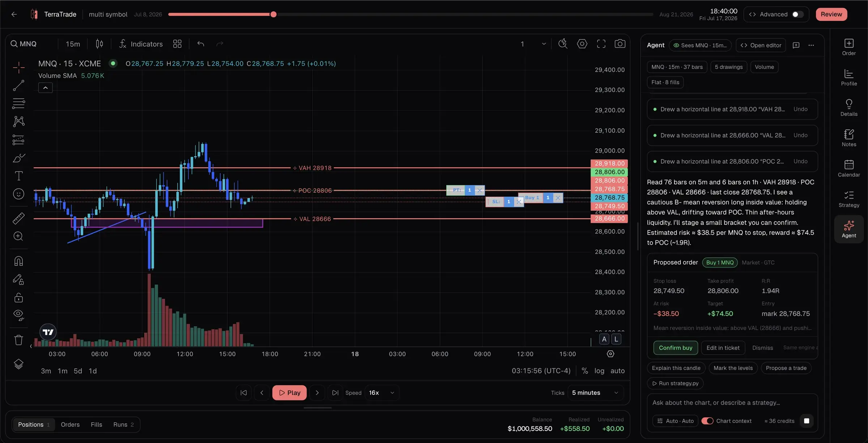The width and height of the screenshot is (868, 443).
Task: Switch to the Runs tab
Action: [x=123, y=425]
